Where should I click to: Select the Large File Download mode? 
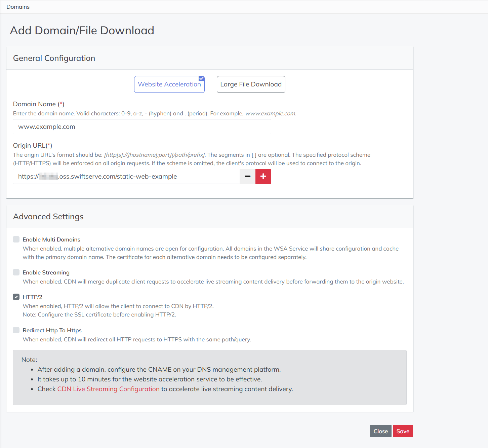click(251, 84)
